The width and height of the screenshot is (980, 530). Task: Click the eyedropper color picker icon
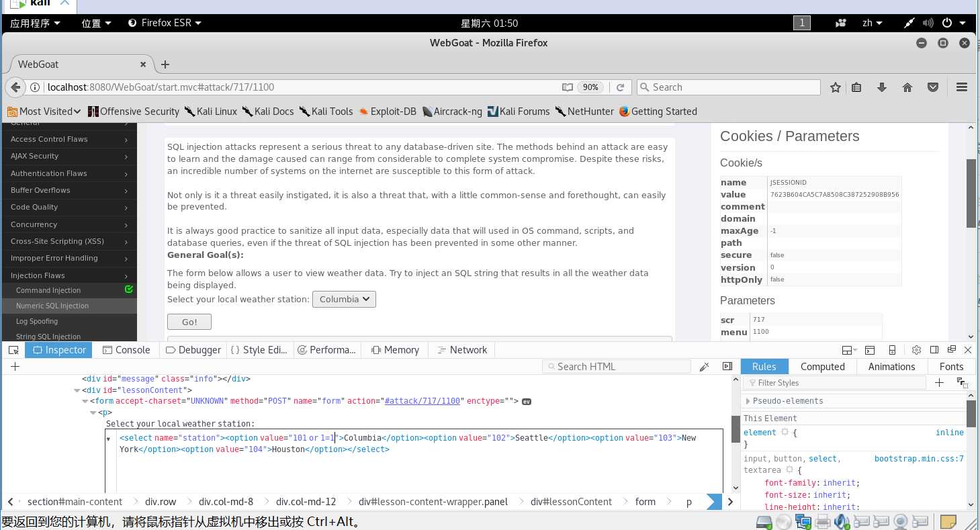704,366
